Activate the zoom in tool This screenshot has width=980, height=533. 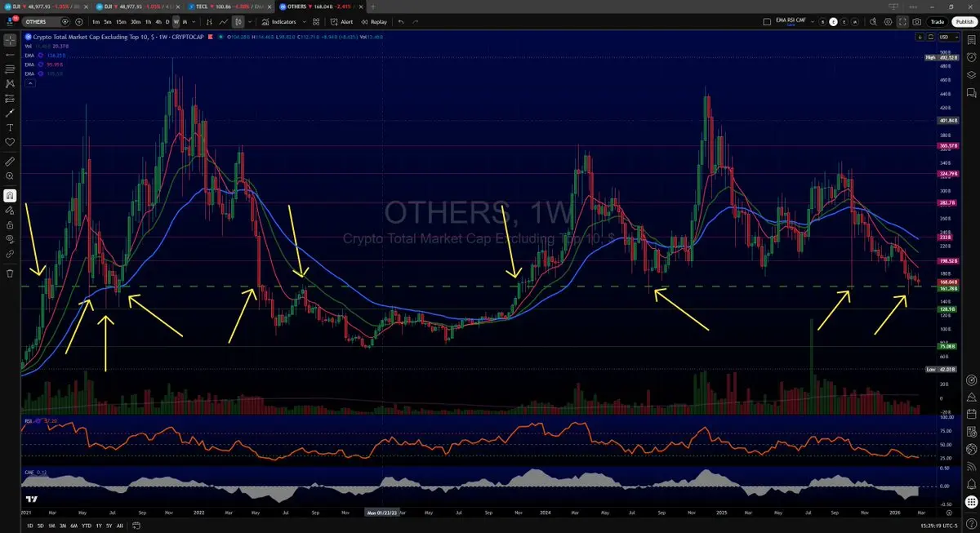point(10,176)
